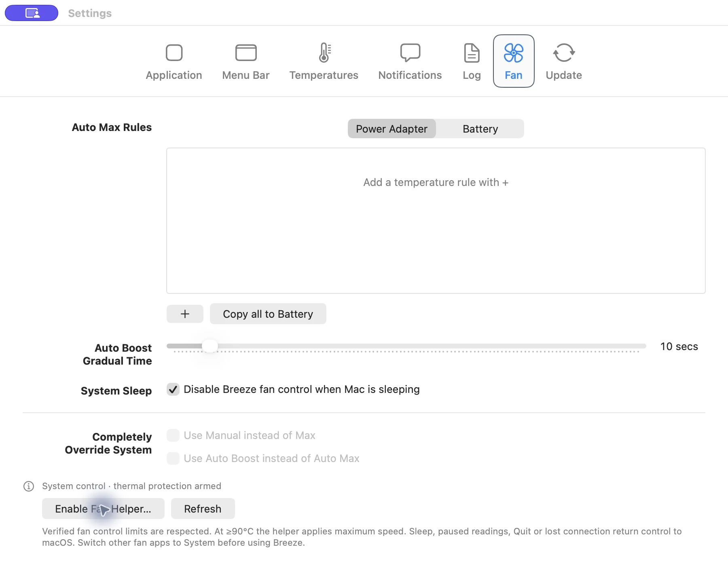Viewport: 728px width, 574px height.
Task: Click the empty temperature rules list area
Action: pos(436,221)
